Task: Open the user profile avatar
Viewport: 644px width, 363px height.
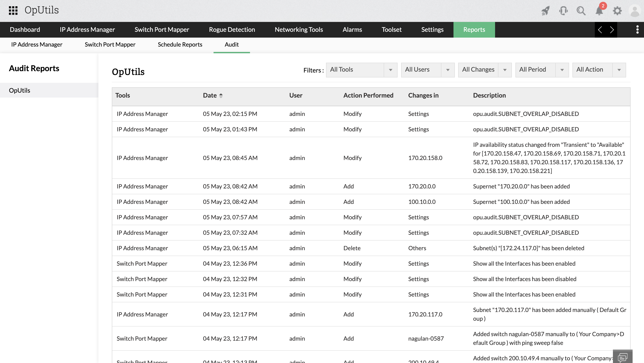Action: [635, 11]
